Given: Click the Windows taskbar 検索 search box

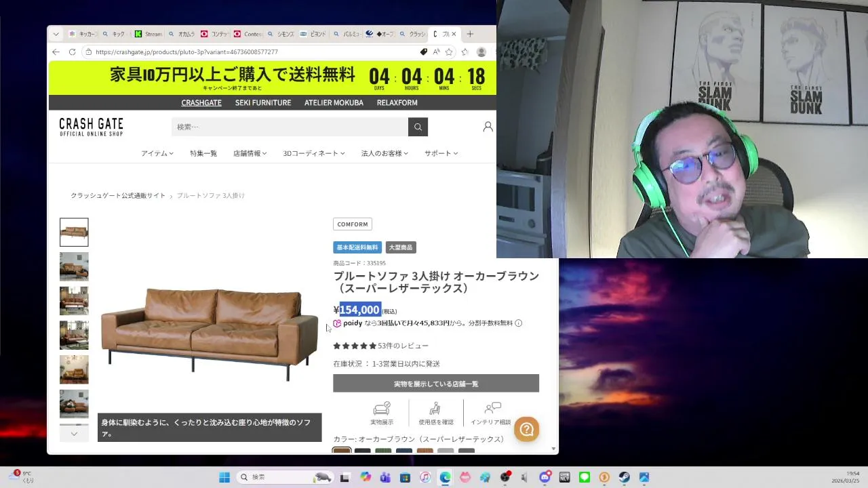Looking at the screenshot, I should coord(285,477).
